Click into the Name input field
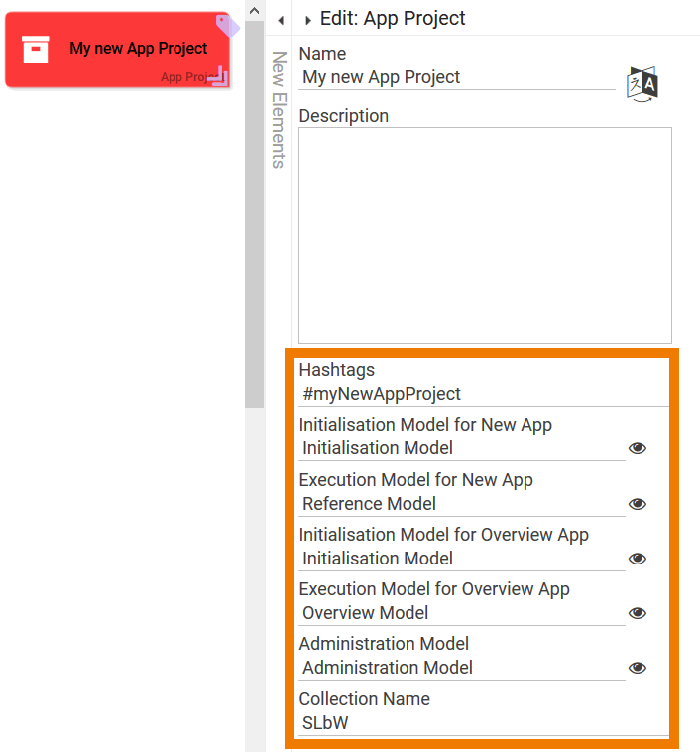Image resolution: width=700 pixels, height=752 pixels. (x=456, y=77)
